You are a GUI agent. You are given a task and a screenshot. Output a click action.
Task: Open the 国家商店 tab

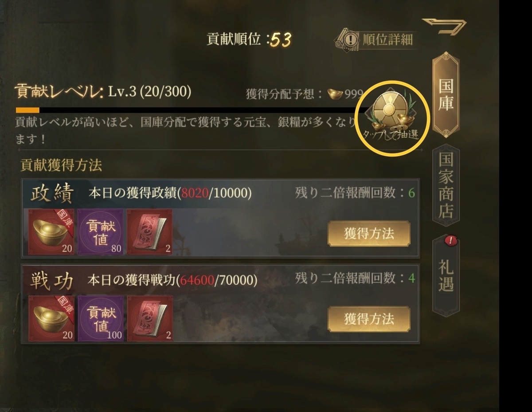click(x=446, y=185)
